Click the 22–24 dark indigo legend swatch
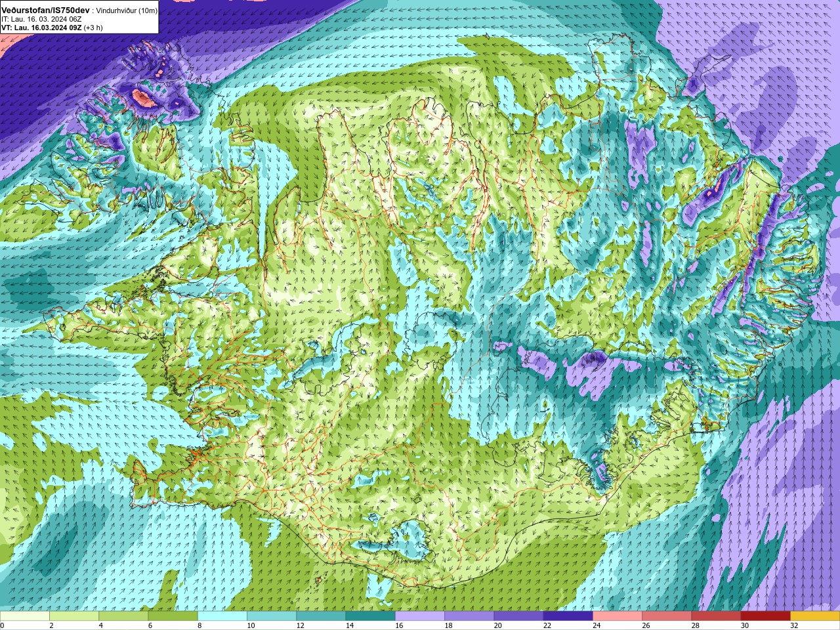Viewport: 840px width, 630px height. (x=568, y=616)
